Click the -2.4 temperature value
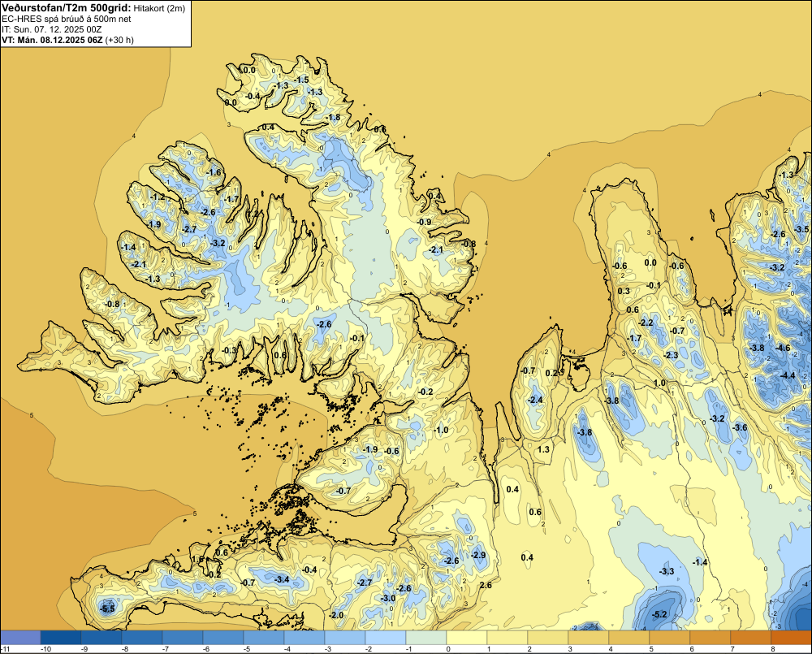 (535, 400)
